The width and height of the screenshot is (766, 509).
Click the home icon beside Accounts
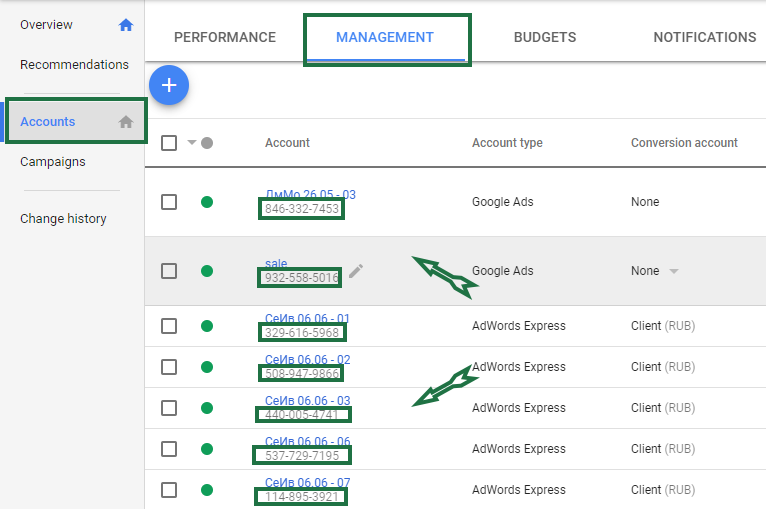126,122
